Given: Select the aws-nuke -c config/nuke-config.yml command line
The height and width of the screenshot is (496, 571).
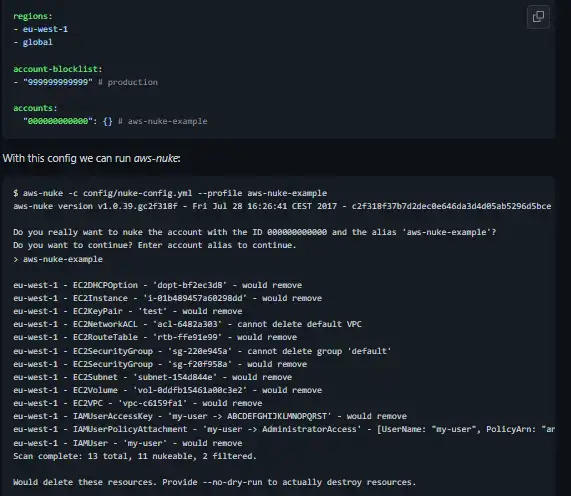Looking at the screenshot, I should [x=170, y=193].
